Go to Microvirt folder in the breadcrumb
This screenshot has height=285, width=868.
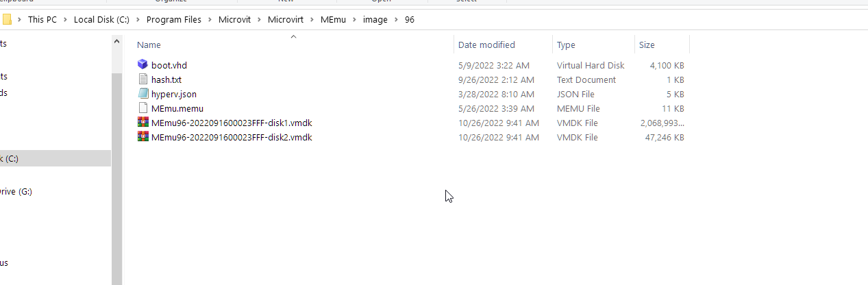[x=286, y=20]
